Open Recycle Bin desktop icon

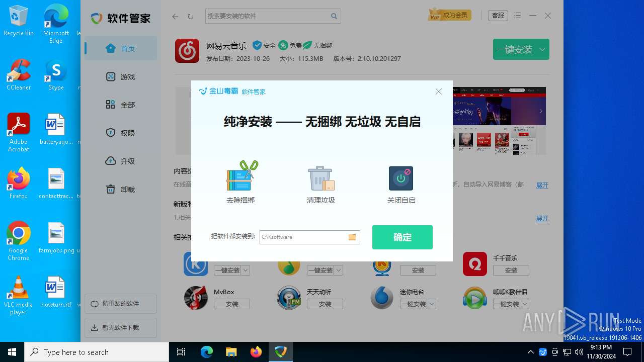coord(19,21)
